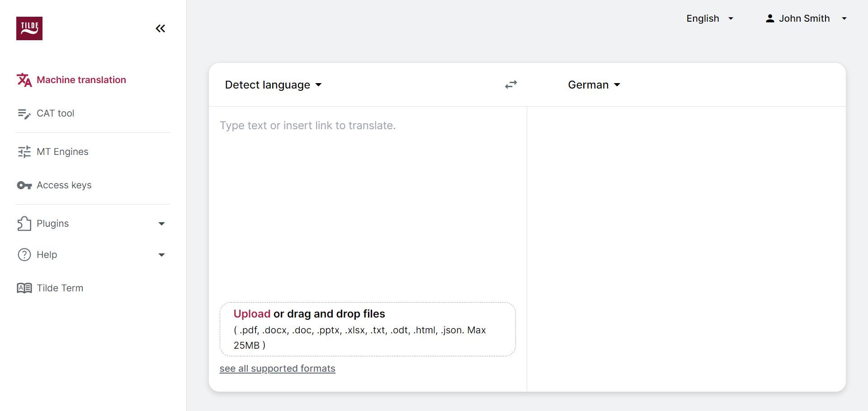Swap source and target languages

[x=511, y=85]
